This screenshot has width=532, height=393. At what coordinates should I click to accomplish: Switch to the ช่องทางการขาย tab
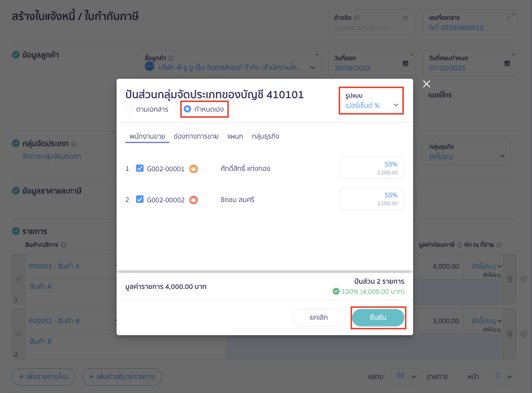click(196, 136)
